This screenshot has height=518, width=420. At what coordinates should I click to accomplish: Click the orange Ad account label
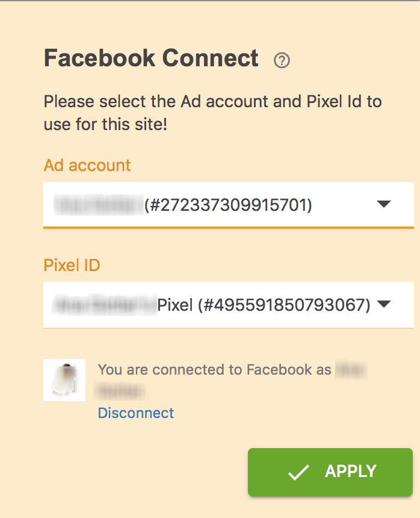87,165
